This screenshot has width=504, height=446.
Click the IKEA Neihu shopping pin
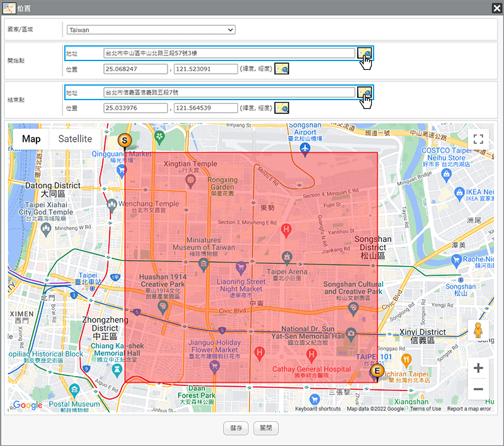[460, 194]
